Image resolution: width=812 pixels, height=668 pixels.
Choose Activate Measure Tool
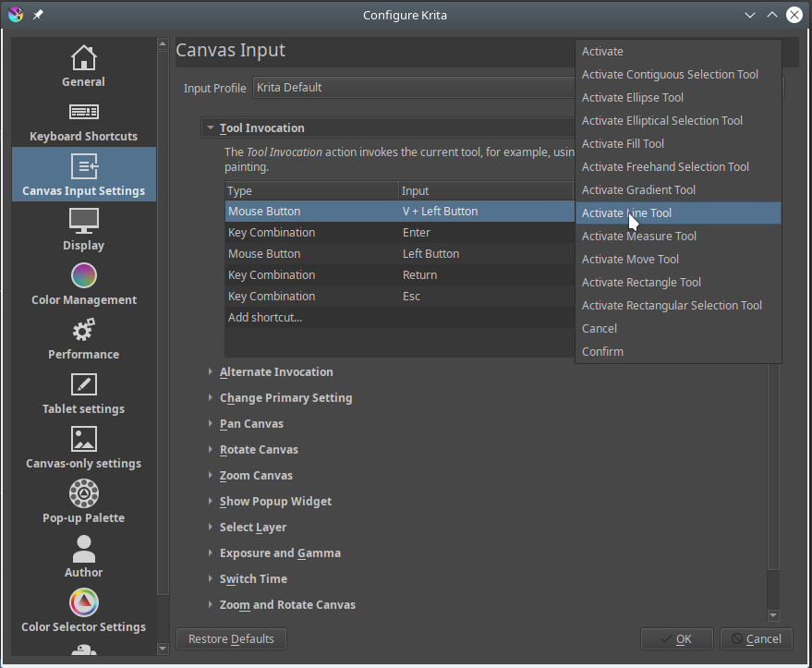678,237
